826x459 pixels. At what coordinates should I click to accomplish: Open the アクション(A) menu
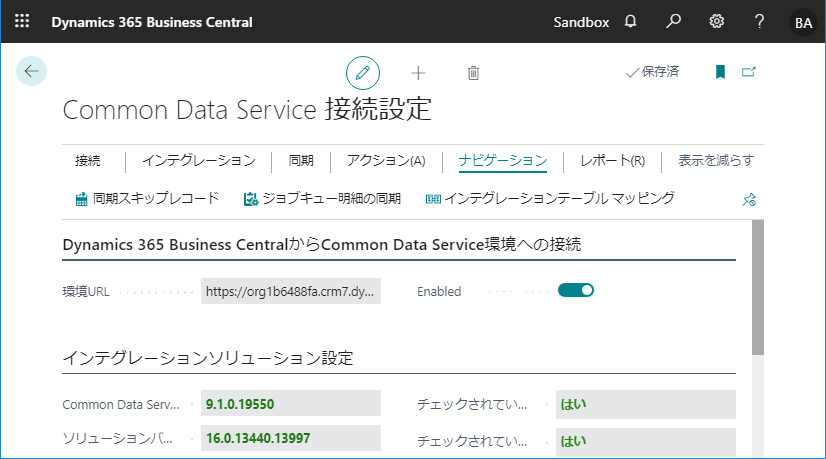point(386,161)
